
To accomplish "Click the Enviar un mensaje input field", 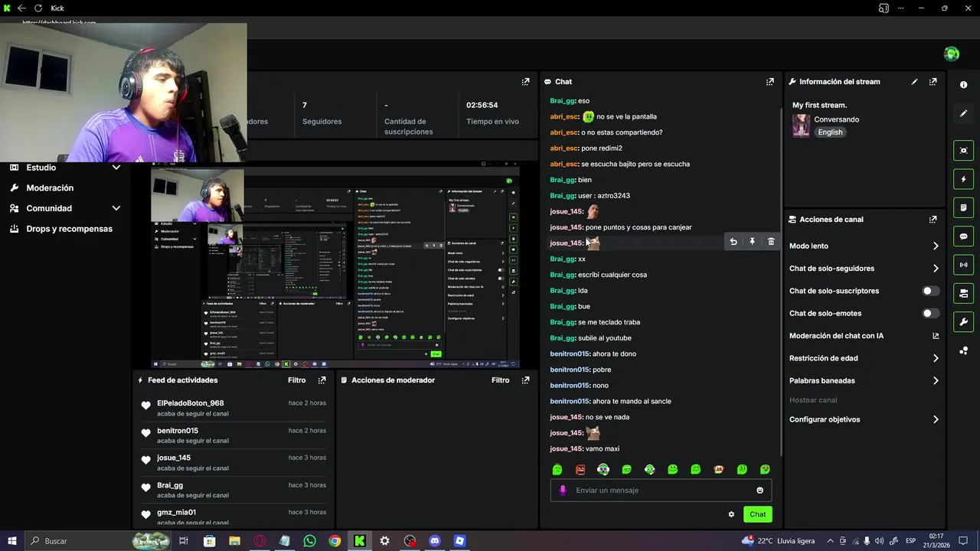I will coord(661,491).
